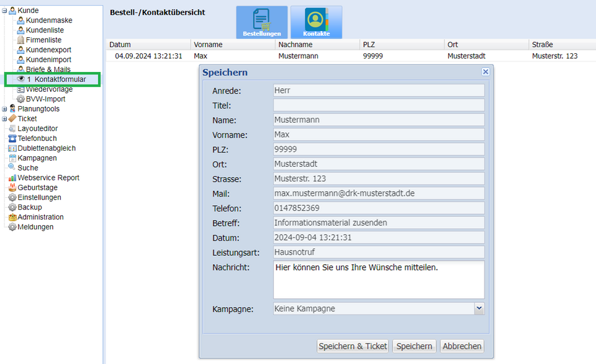Viewport: 596px width, 364px height.
Task: Expand the Planungtools tree node
Action: 4,109
